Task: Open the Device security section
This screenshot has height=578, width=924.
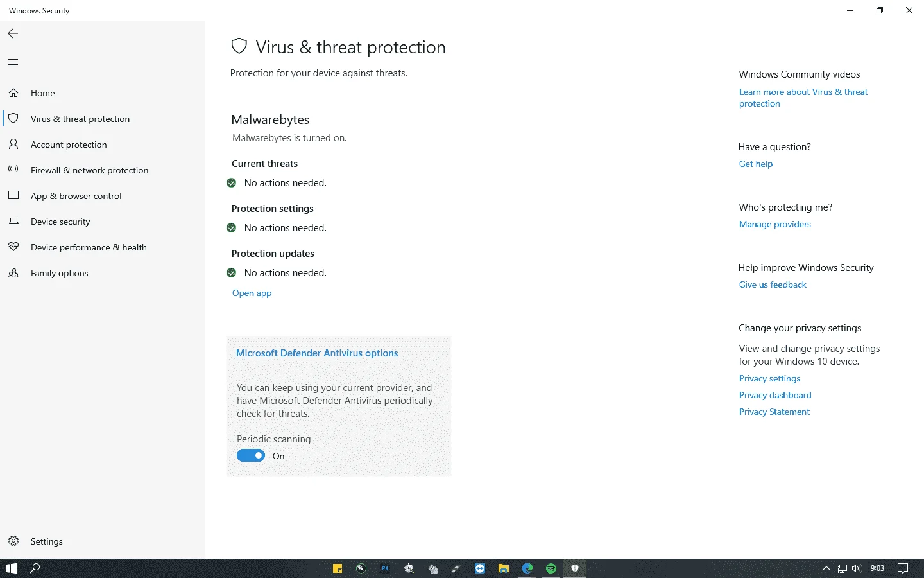Action: (103, 222)
